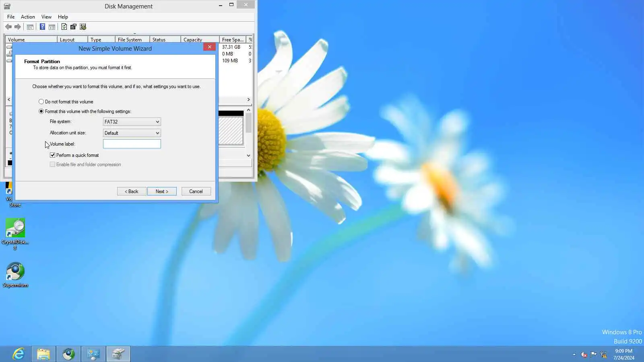644x362 pixels.
Task: Sort by the Free Space column header
Action: coord(233,40)
